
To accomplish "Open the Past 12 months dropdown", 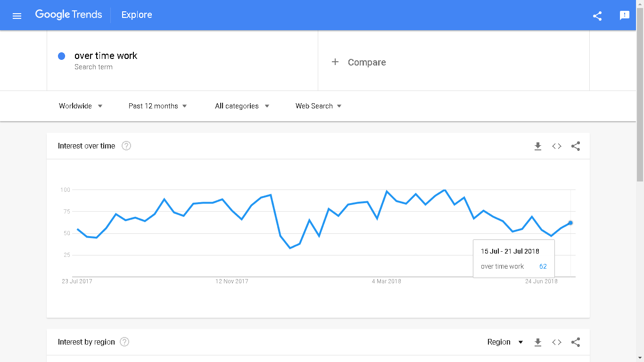I will point(157,106).
